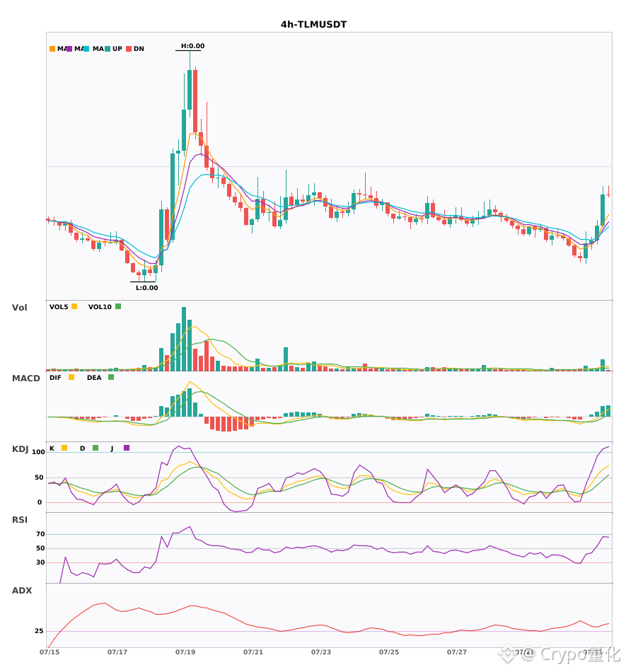Click the green DEA legend swatch
Screen dimensions: 626x672
tap(111, 377)
